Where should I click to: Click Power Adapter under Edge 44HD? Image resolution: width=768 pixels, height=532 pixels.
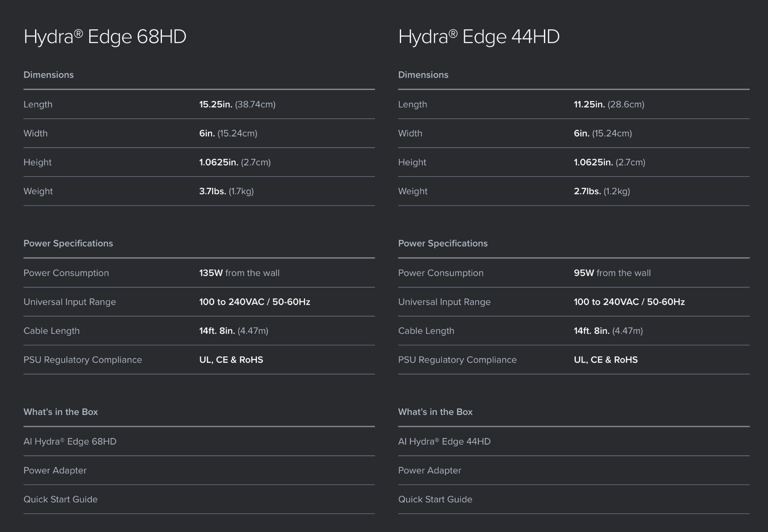click(x=430, y=470)
